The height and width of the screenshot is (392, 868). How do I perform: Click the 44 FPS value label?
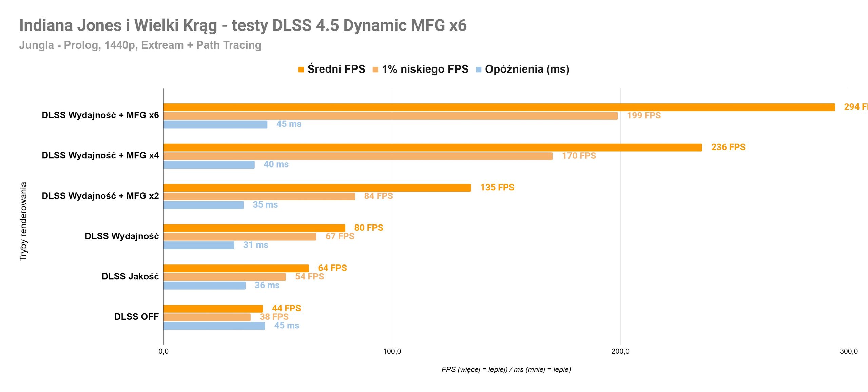pos(287,309)
